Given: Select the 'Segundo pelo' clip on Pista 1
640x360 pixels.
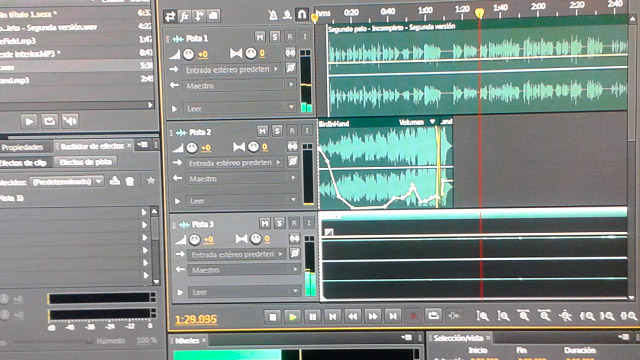Looking at the screenshot, I should [478, 69].
